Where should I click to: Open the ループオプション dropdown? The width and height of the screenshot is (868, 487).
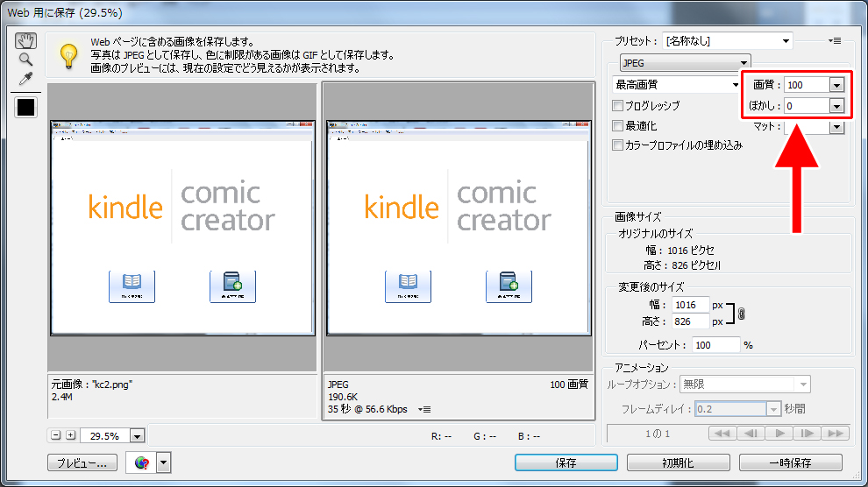pyautogui.click(x=745, y=385)
